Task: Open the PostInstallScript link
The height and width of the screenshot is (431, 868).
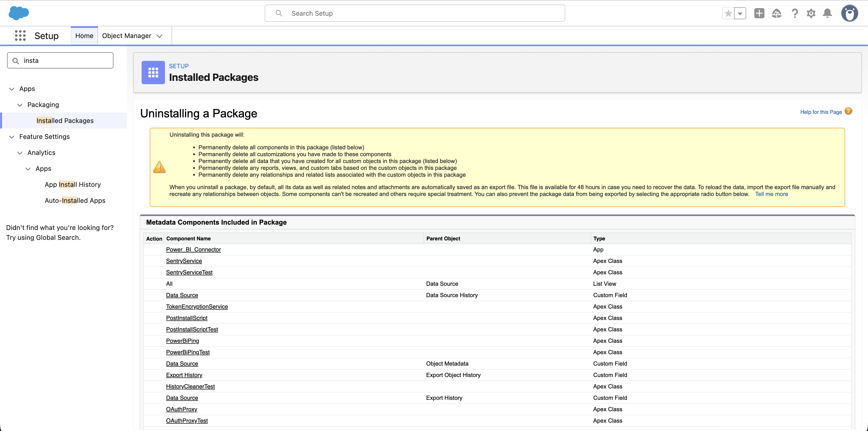Action: point(187,318)
